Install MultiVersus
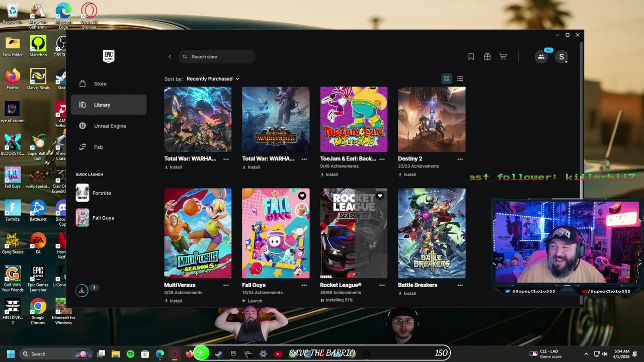 click(x=173, y=301)
